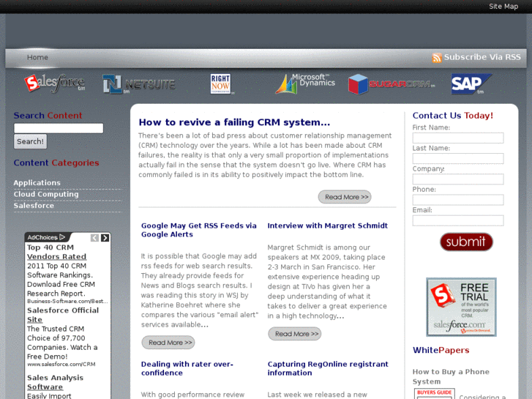The width and height of the screenshot is (532, 399).
Task: Open 'Salesforce Official Site' ad link
Action: 63,315
